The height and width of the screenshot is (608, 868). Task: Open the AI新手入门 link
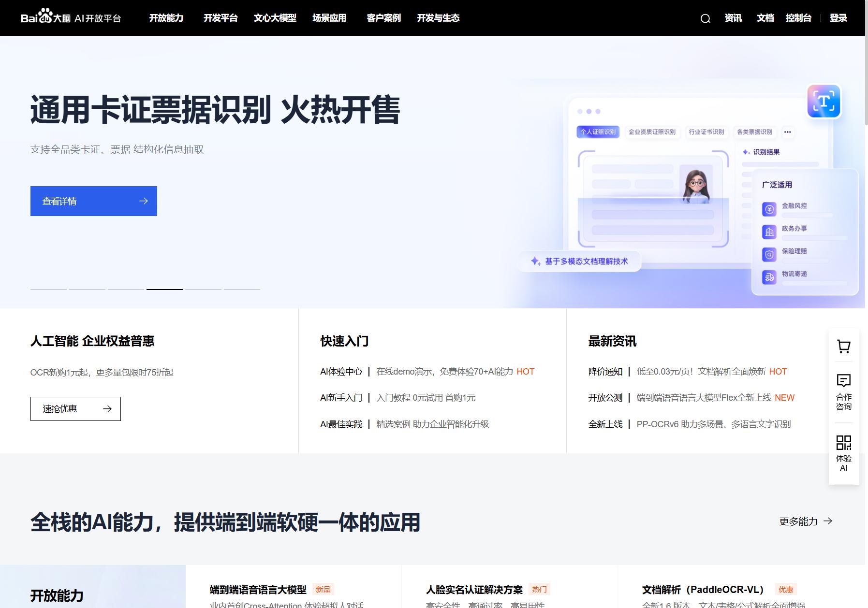point(341,398)
